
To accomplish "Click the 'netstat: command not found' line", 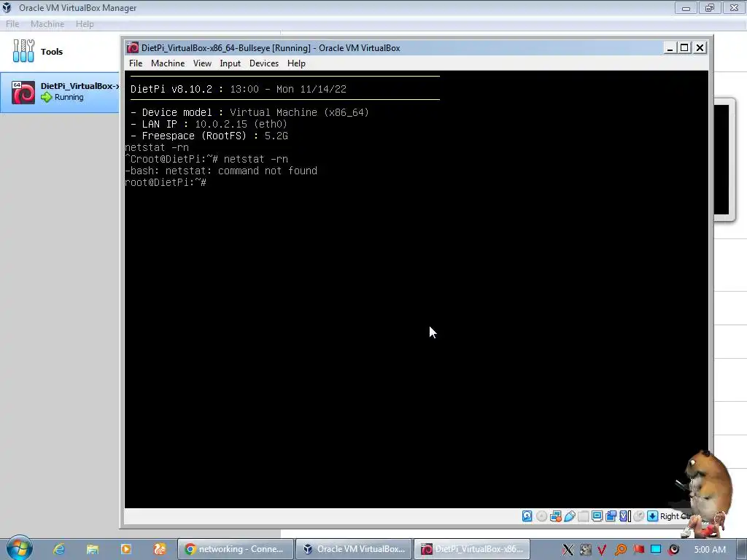I will [221, 171].
